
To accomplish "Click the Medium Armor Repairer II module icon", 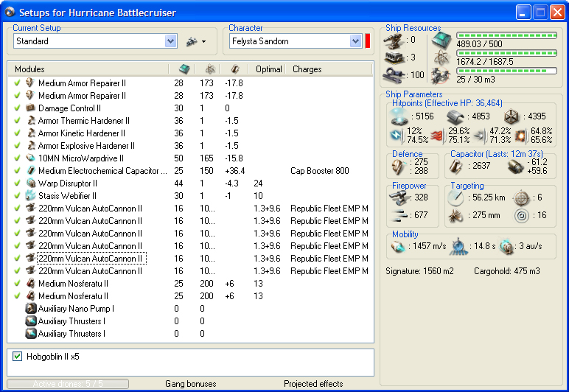I will (x=30, y=83).
